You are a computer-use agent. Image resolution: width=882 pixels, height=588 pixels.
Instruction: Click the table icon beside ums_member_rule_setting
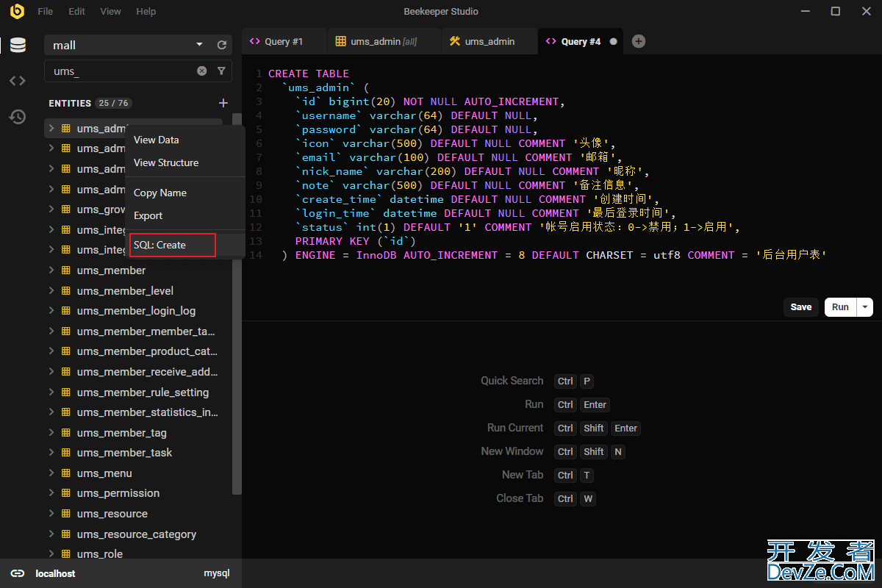click(x=65, y=392)
